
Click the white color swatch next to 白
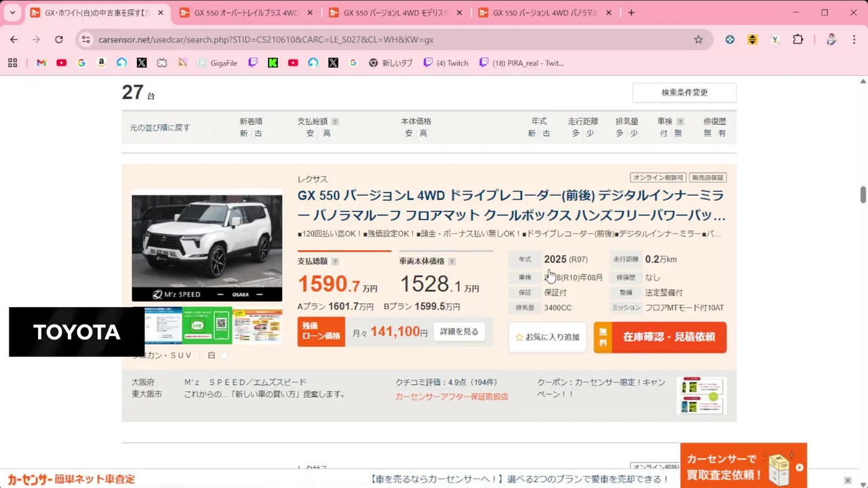(224, 355)
